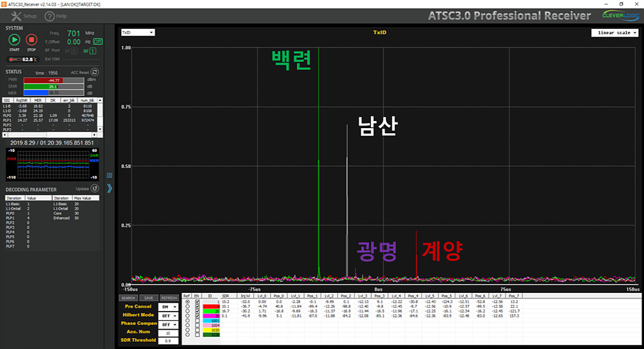Click the green SNR bar showing 29.1

(x=54, y=86)
